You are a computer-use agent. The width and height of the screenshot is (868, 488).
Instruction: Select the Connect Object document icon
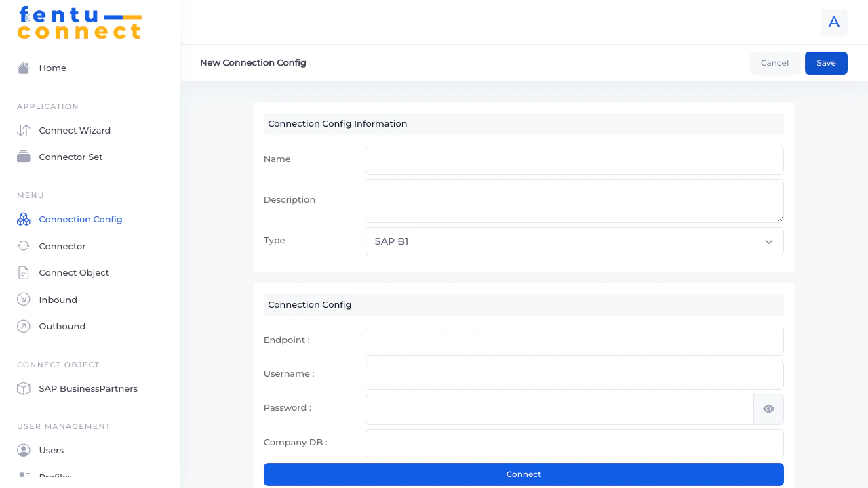24,272
